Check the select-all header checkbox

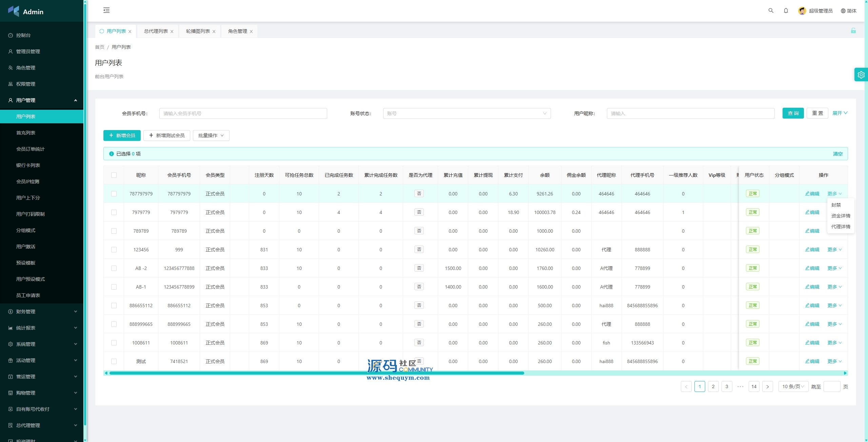[114, 175]
